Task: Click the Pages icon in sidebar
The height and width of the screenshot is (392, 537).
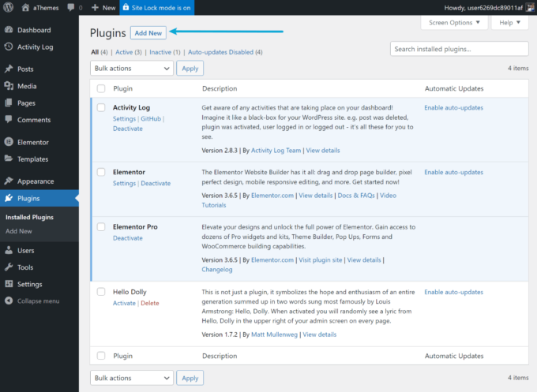Action: tap(9, 103)
